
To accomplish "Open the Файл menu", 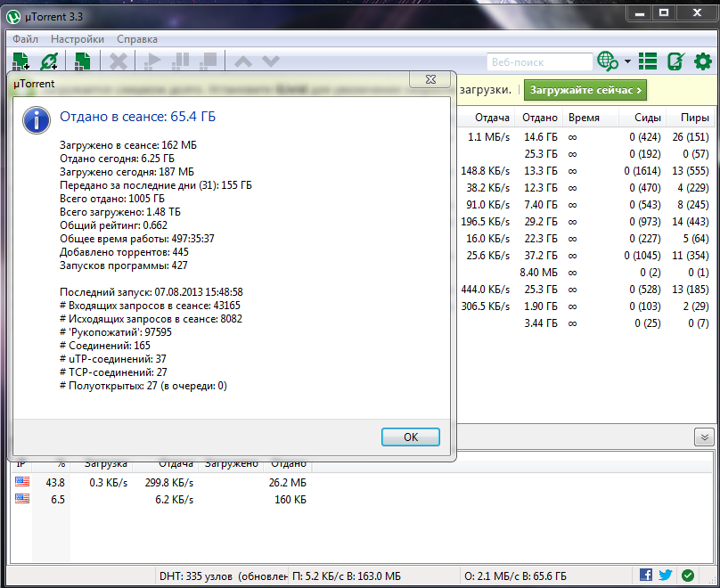I will pos(25,39).
